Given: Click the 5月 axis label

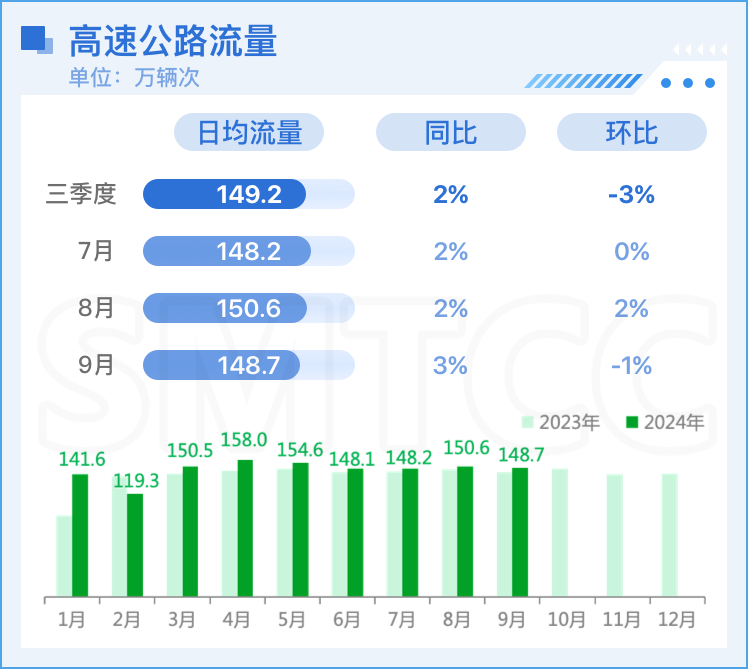Looking at the screenshot, I should [x=292, y=620].
